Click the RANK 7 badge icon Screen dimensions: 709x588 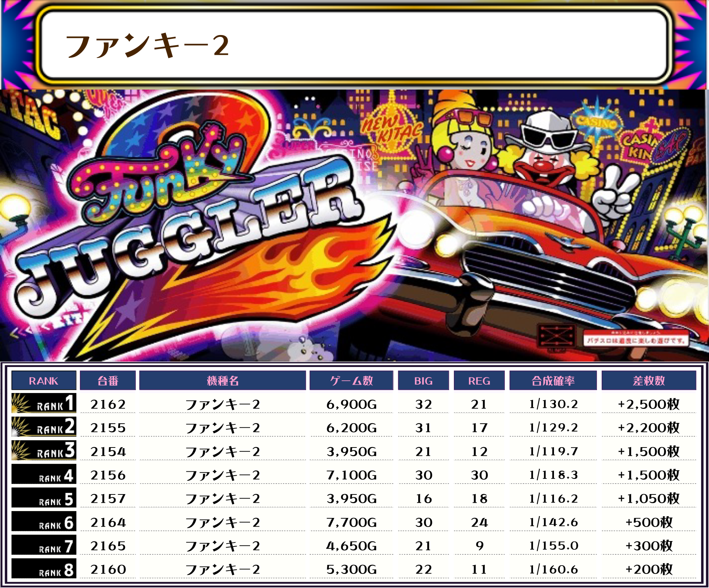tap(44, 545)
